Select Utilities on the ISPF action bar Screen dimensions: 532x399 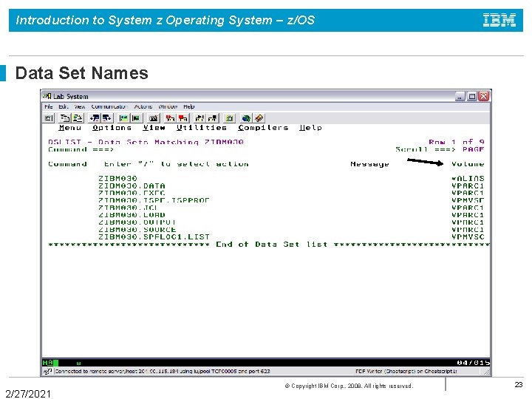pyautogui.click(x=201, y=128)
